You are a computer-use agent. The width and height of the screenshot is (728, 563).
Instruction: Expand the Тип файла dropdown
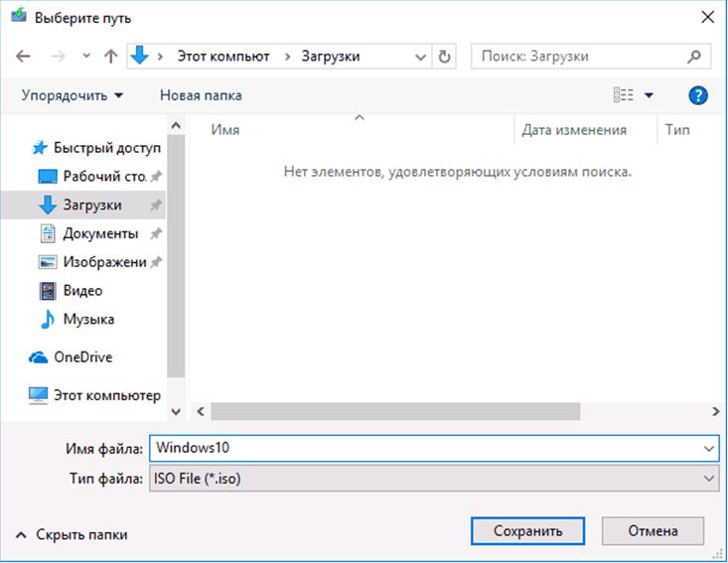click(708, 479)
